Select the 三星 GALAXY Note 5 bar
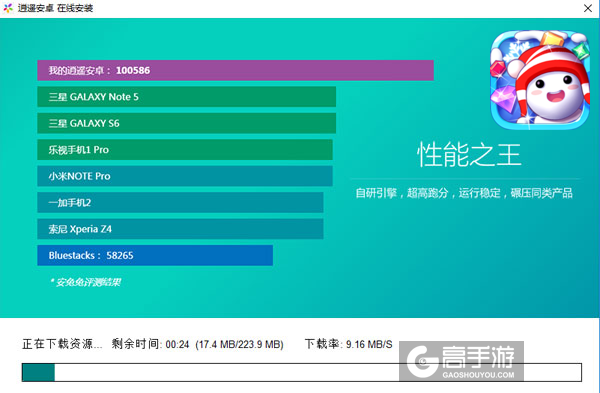The height and width of the screenshot is (393, 600). (x=187, y=97)
